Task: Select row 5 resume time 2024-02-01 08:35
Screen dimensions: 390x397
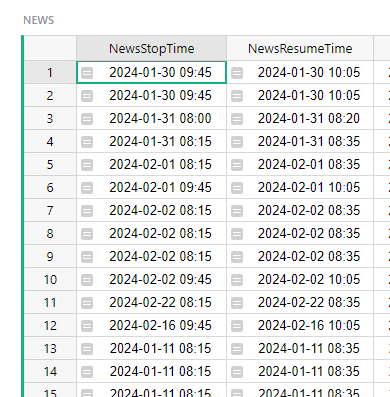Action: tap(300, 164)
